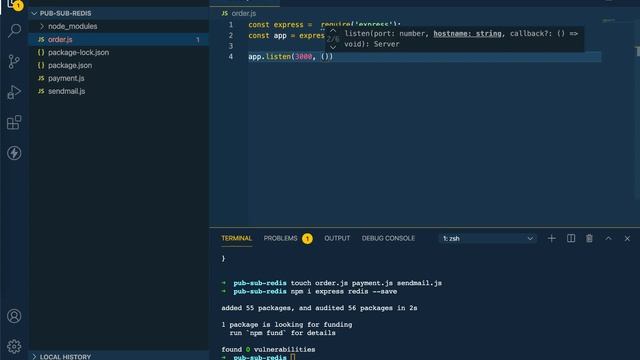Select order.js in the file explorer
This screenshot has height=360, width=640.
pos(118,40)
